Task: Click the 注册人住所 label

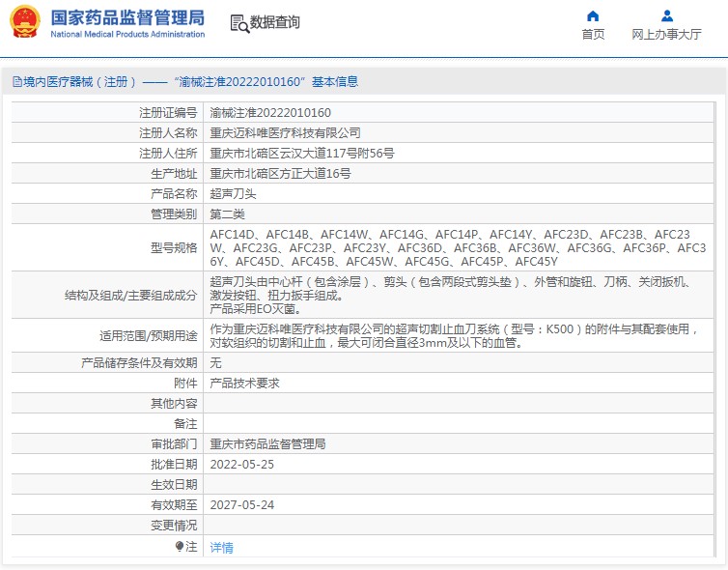Action: 168,154
